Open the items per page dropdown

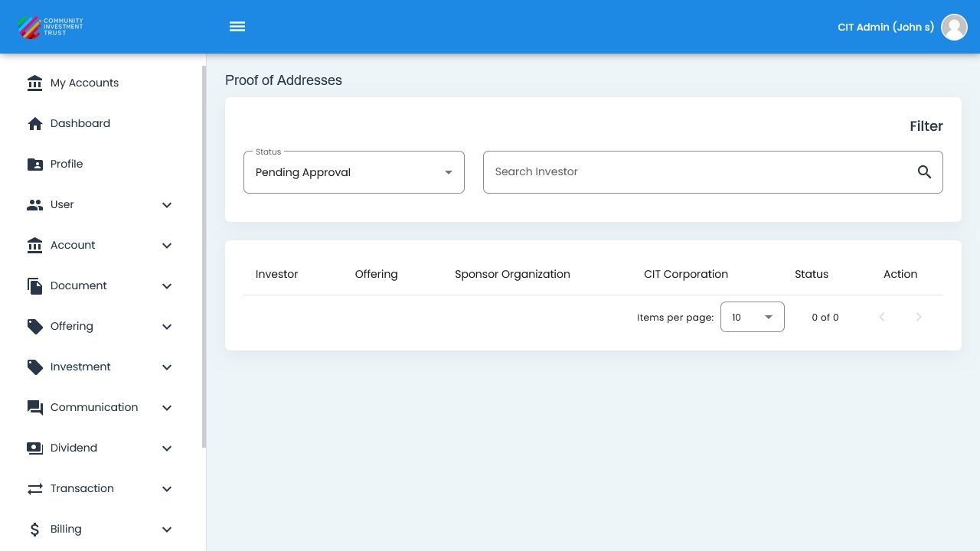click(752, 317)
